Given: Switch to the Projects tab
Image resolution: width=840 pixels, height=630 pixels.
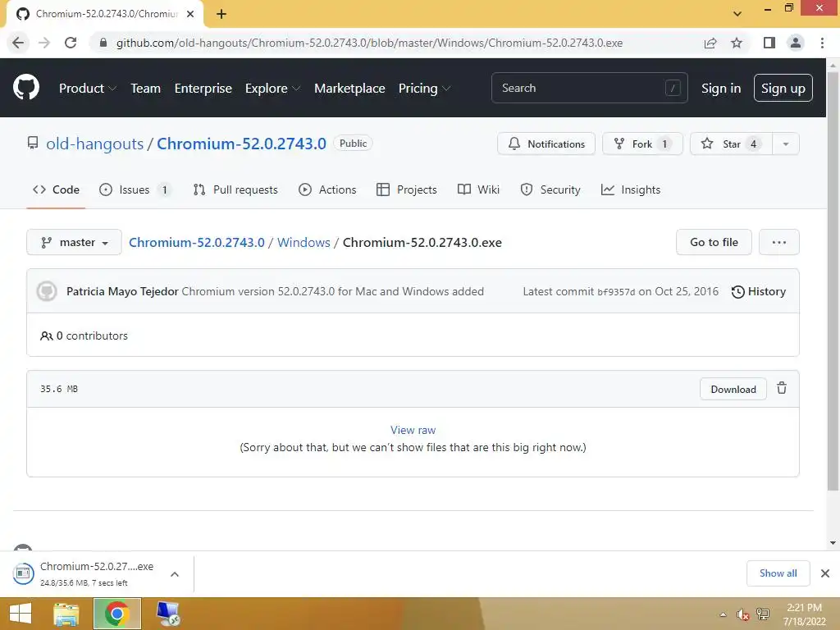Looking at the screenshot, I should click(x=407, y=189).
